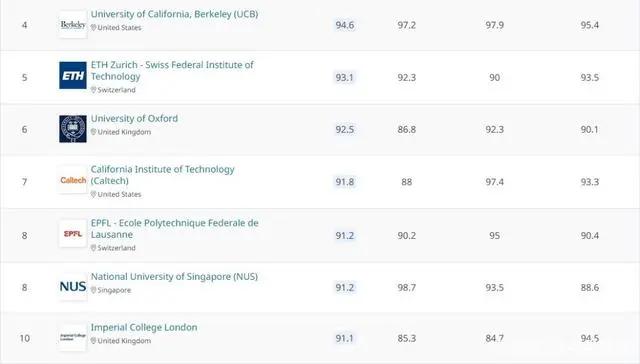Open California Institute of Technology (Caltech) link

pyautogui.click(x=162, y=175)
